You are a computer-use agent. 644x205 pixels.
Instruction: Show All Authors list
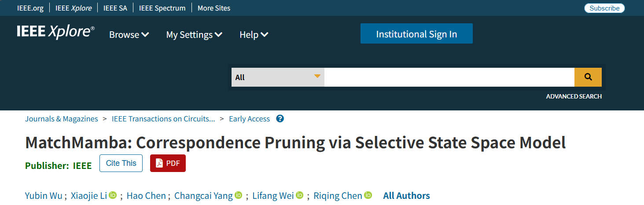[x=406, y=196]
